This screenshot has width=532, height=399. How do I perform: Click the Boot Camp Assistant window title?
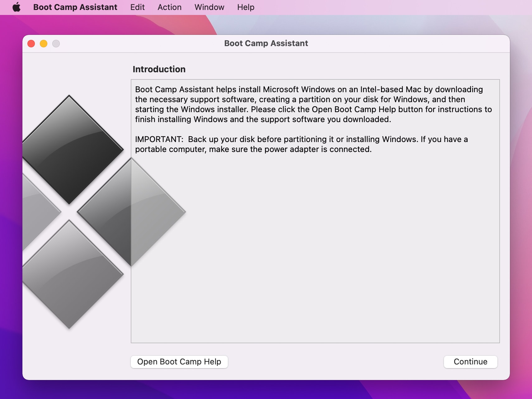click(x=266, y=43)
